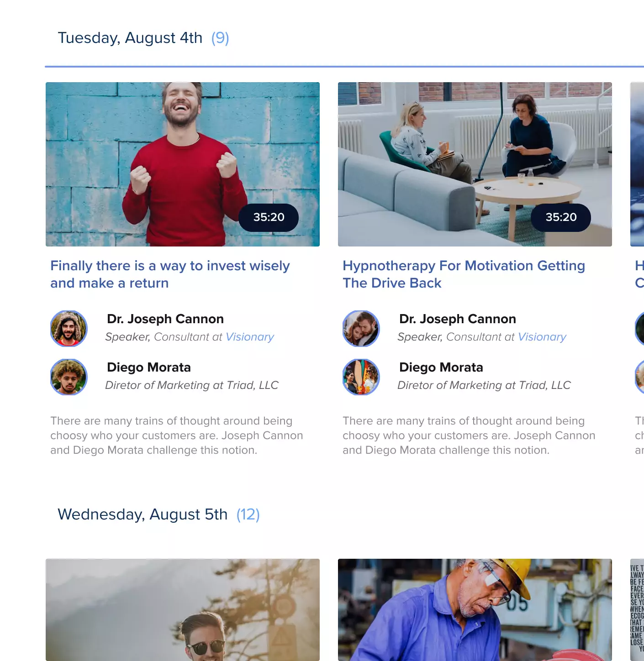Viewport: 644px width, 661px height.
Task: Open 'Finally there is a way to invest wisely' title
Action: tap(170, 274)
